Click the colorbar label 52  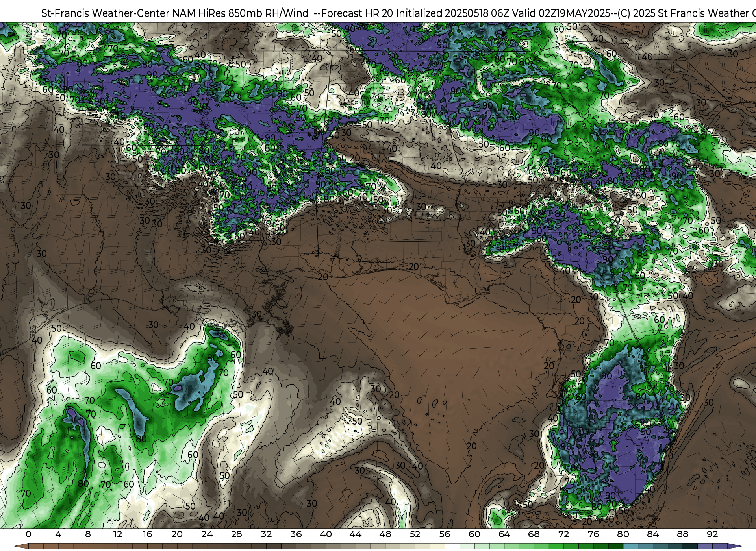point(415,534)
